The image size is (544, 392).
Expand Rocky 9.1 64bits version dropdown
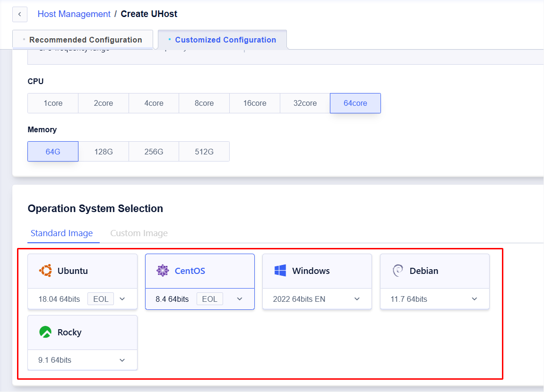point(83,360)
